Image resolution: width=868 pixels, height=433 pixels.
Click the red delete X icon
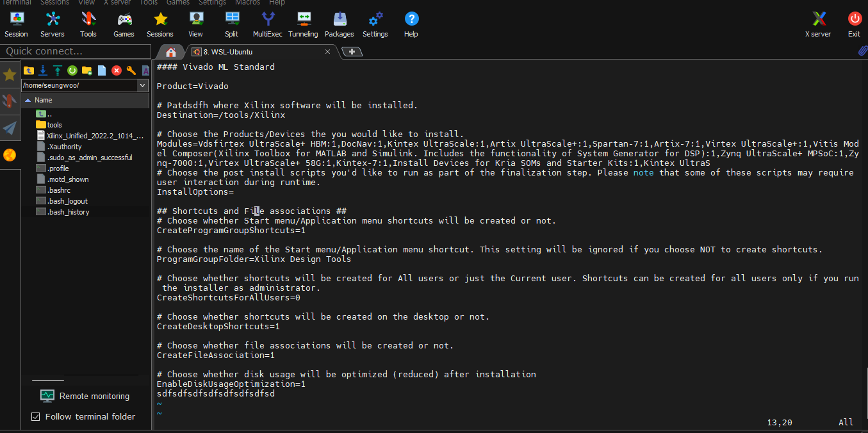pos(117,70)
